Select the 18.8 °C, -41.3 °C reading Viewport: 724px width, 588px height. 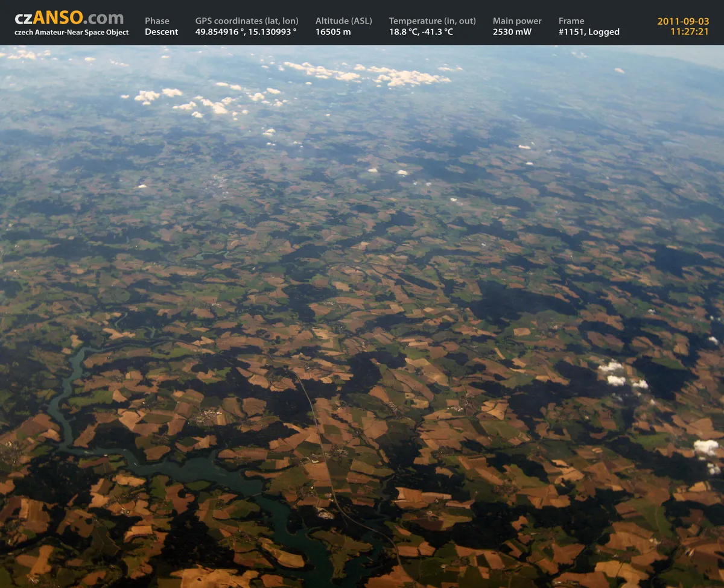click(x=421, y=32)
